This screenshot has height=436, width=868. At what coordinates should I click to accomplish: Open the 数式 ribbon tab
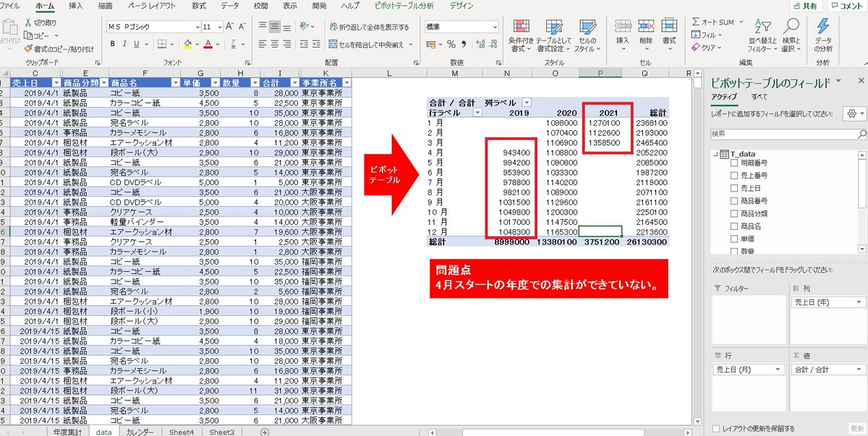[198, 5]
